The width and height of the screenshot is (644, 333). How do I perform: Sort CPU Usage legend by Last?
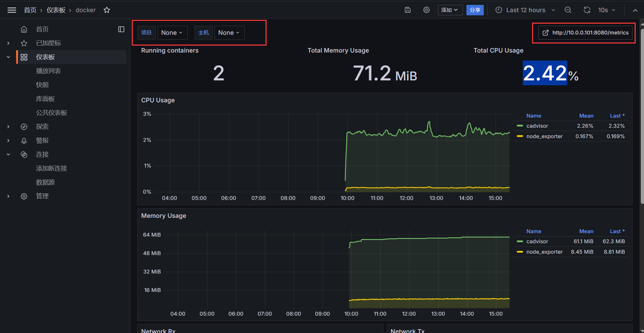617,116
